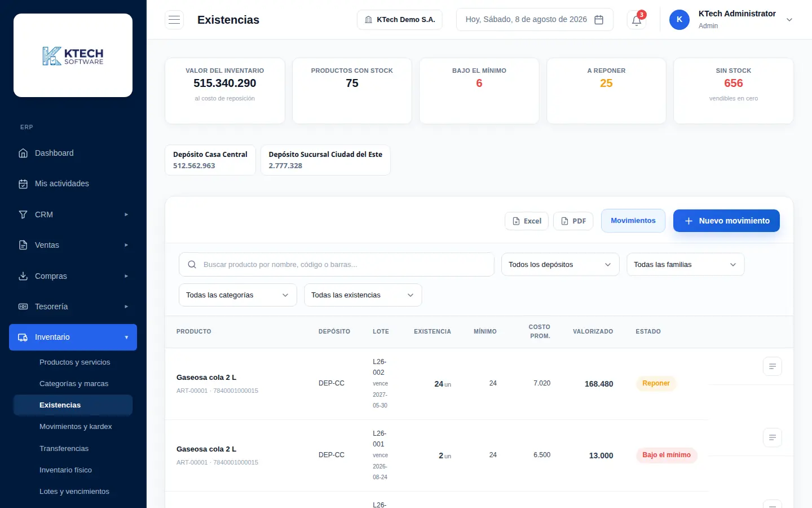This screenshot has width=812, height=508.
Task: Click the hamburger menu toggle icon
Action: tap(174, 20)
